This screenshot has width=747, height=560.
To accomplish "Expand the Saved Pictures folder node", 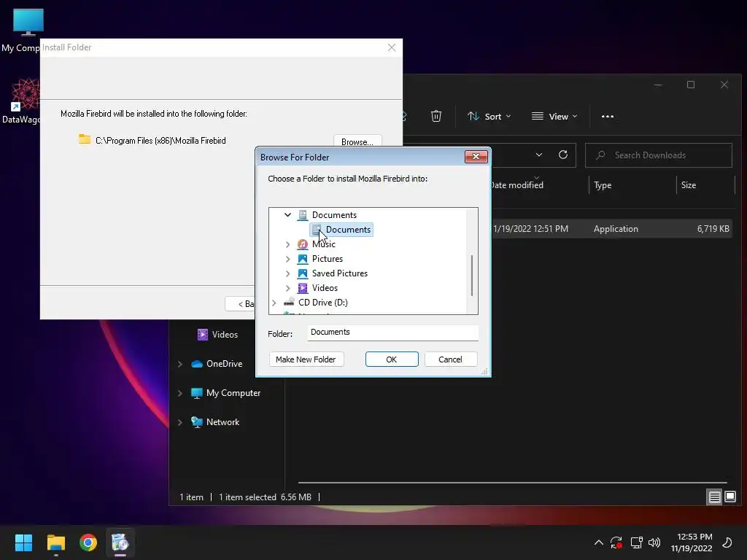I will click(287, 273).
